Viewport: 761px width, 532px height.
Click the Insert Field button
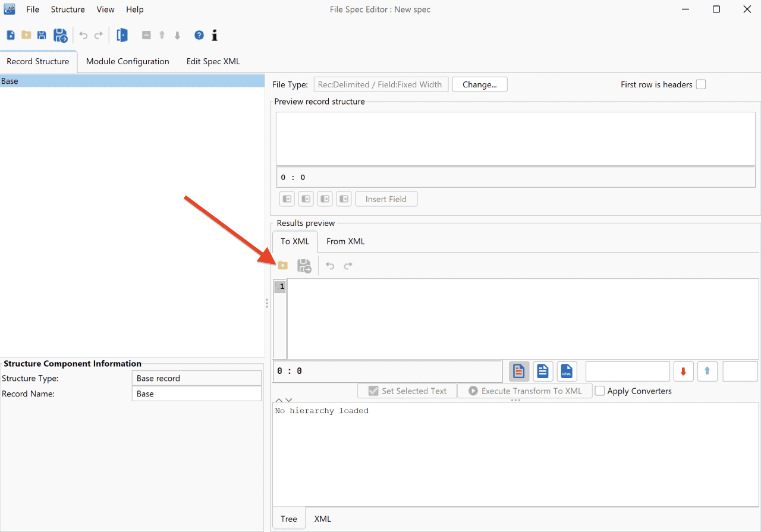[x=386, y=199]
